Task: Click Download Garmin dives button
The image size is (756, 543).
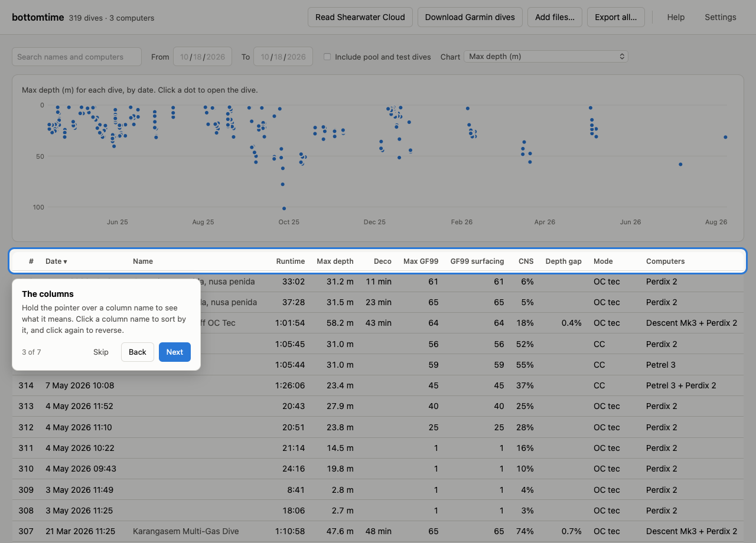Action: [x=470, y=17]
